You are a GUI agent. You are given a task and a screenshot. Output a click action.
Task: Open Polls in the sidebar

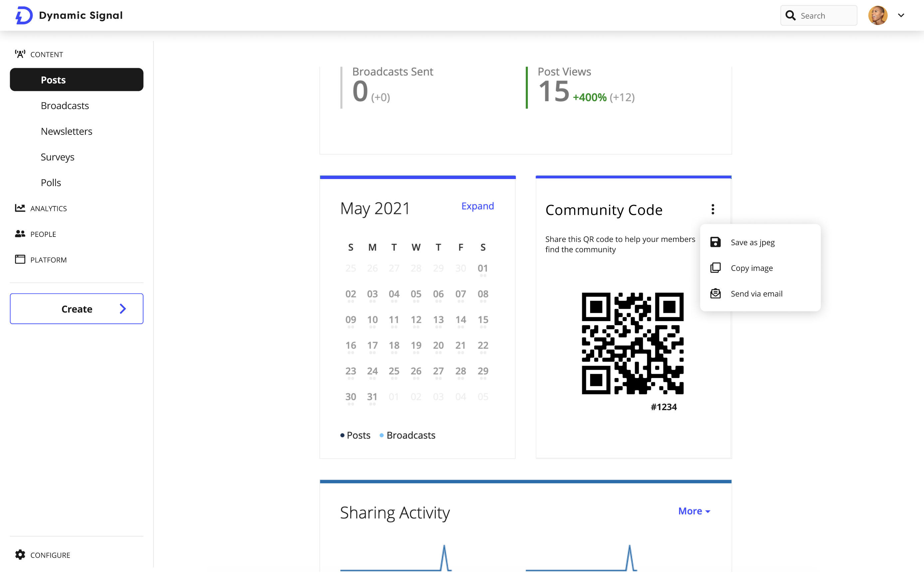pos(51,182)
